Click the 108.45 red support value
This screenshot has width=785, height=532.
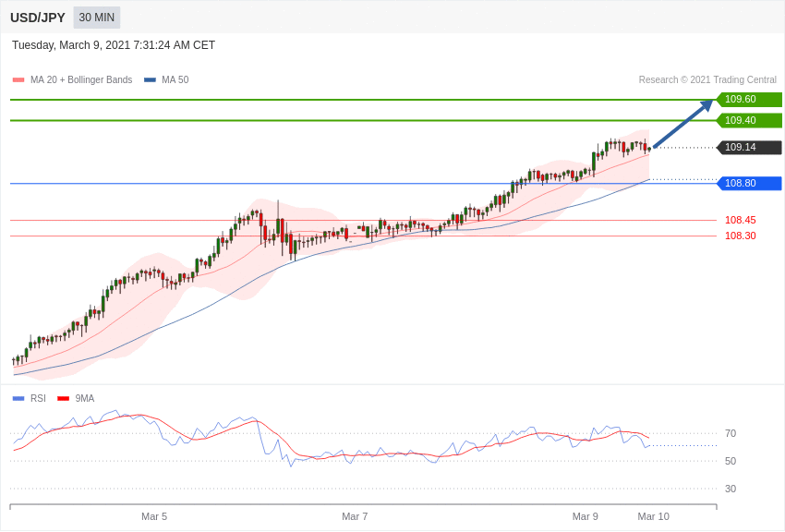coord(741,220)
